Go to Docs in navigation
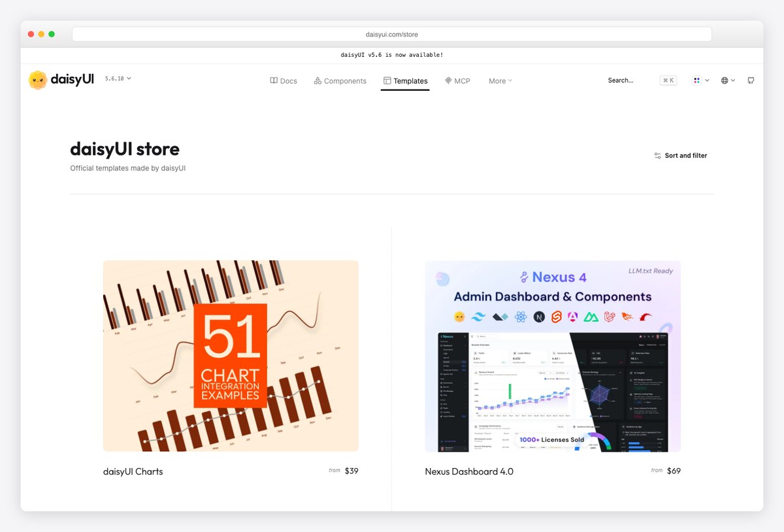Image resolution: width=784 pixels, height=532 pixels. click(x=284, y=81)
